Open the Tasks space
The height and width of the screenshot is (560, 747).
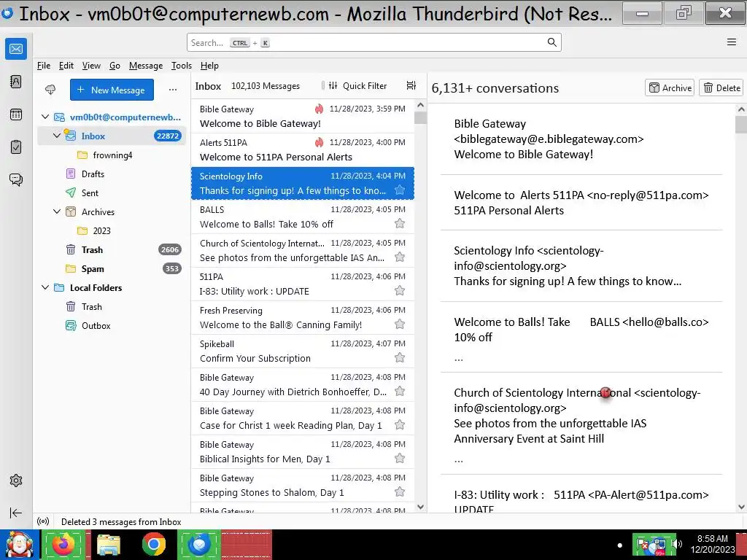click(16, 147)
